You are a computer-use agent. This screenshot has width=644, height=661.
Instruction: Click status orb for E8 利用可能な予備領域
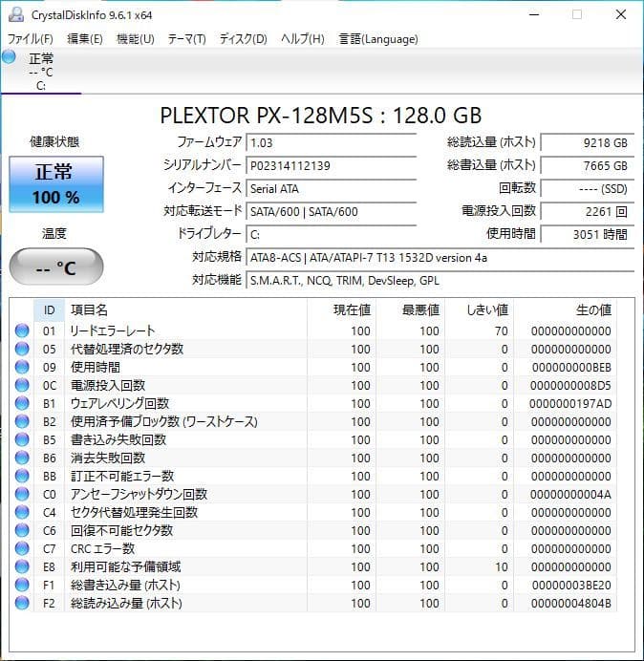22,566
